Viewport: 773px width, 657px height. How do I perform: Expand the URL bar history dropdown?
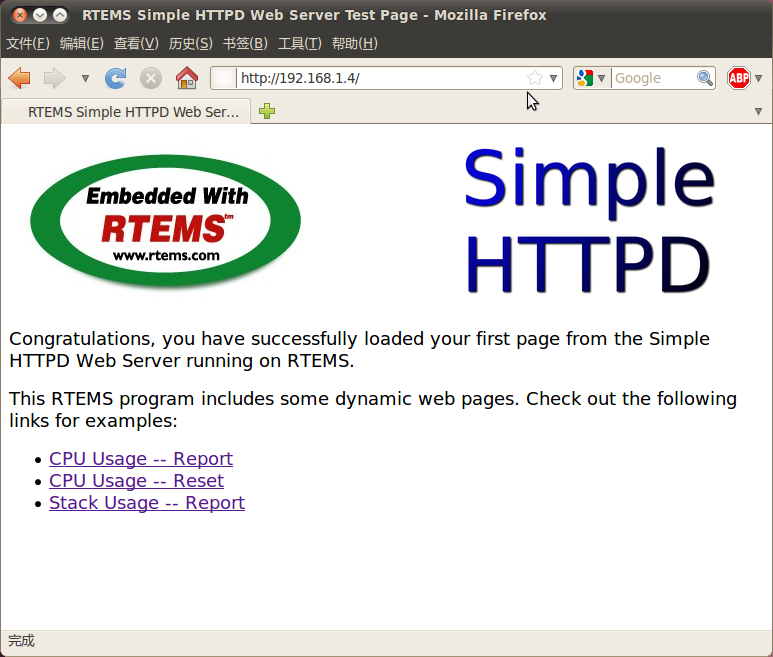[x=553, y=78]
